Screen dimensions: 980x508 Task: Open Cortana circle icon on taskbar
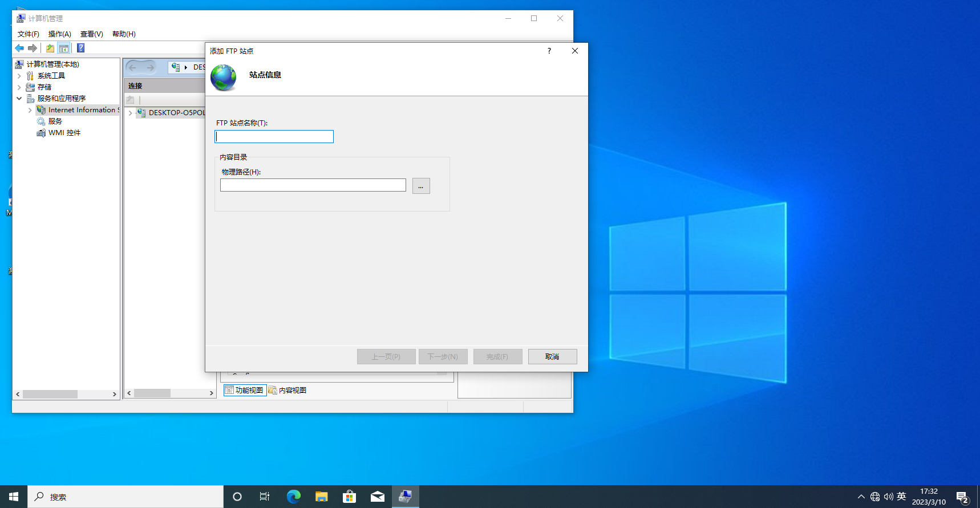tap(237, 497)
